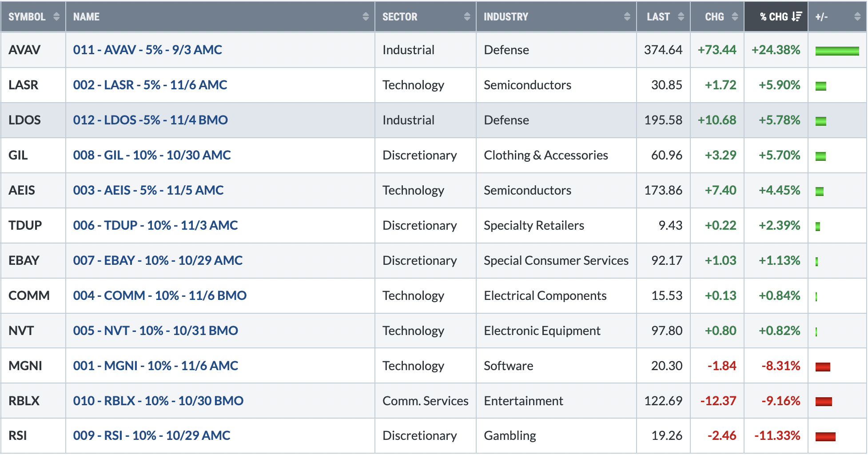Select the % CHG column header
This screenshot has height=455, width=868.
coord(776,17)
